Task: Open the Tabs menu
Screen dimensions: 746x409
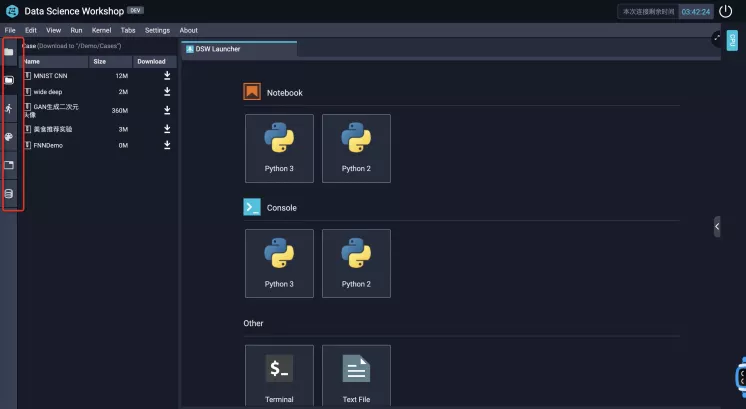Action: pyautogui.click(x=128, y=30)
